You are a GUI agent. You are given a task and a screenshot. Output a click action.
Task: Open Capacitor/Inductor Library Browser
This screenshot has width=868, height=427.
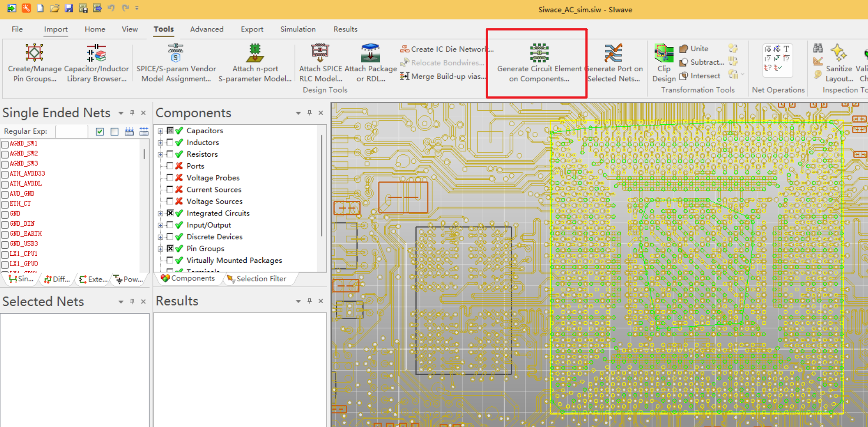tap(96, 63)
